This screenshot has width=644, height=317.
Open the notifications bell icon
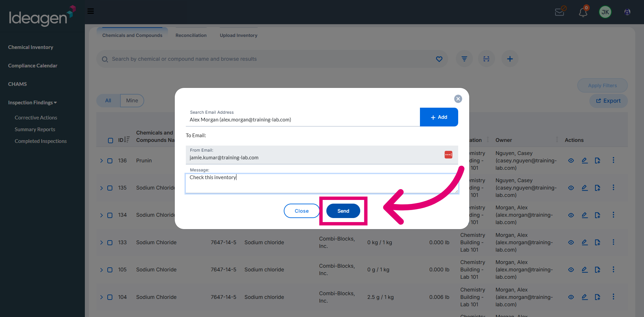click(583, 12)
